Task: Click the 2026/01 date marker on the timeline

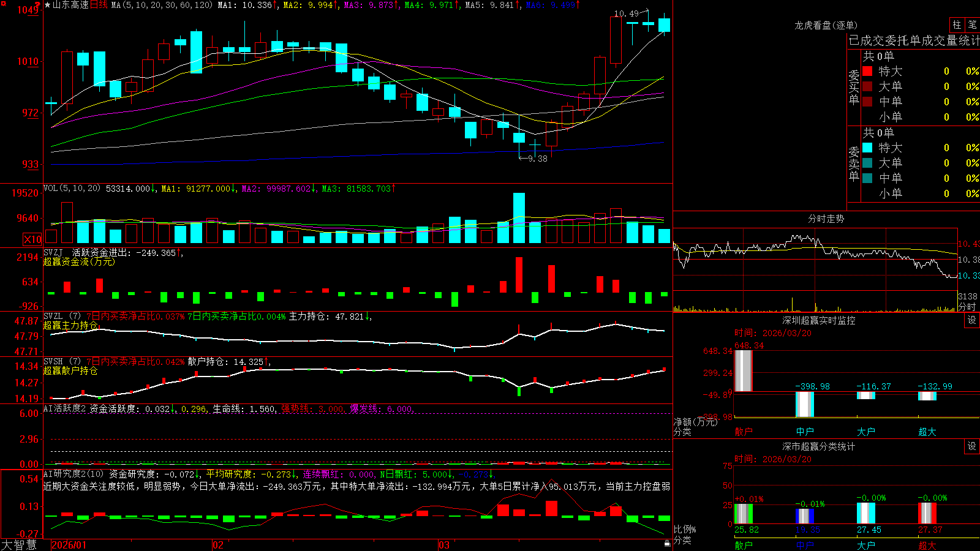Action: [69, 545]
